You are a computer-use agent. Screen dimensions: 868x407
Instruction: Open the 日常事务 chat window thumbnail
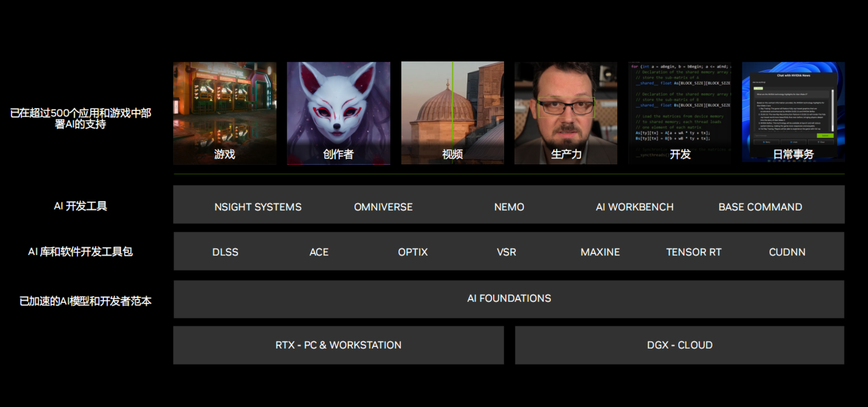pos(793,112)
